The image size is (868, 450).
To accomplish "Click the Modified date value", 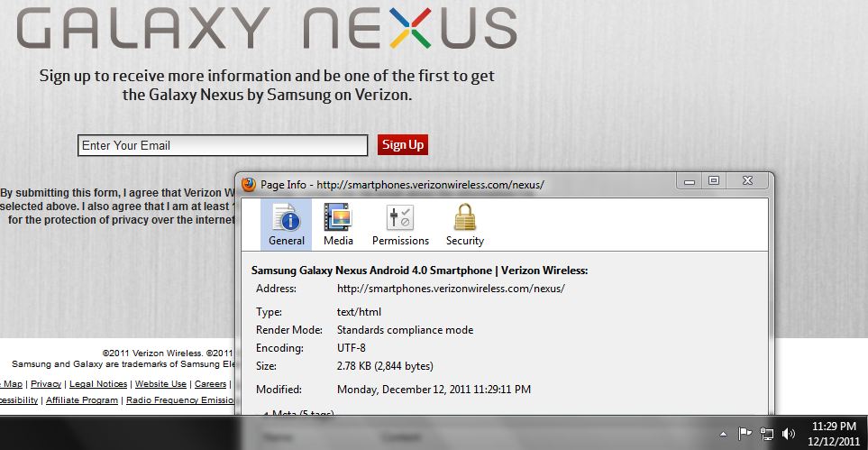I will 434,390.
